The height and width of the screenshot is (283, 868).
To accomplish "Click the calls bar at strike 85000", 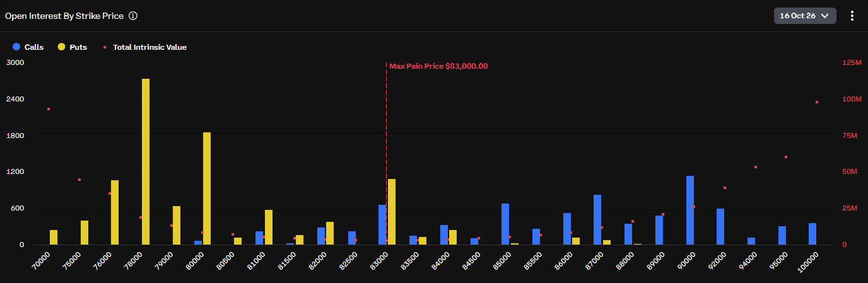I will [x=505, y=224].
